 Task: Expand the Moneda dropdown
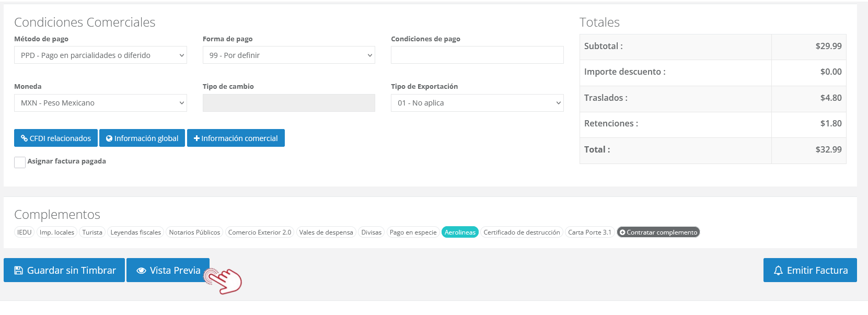[100, 103]
